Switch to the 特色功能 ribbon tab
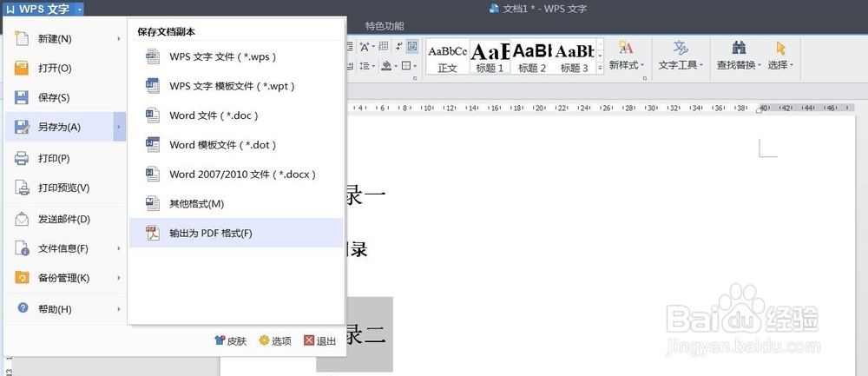Screen dimensions: 868x376 (385, 26)
